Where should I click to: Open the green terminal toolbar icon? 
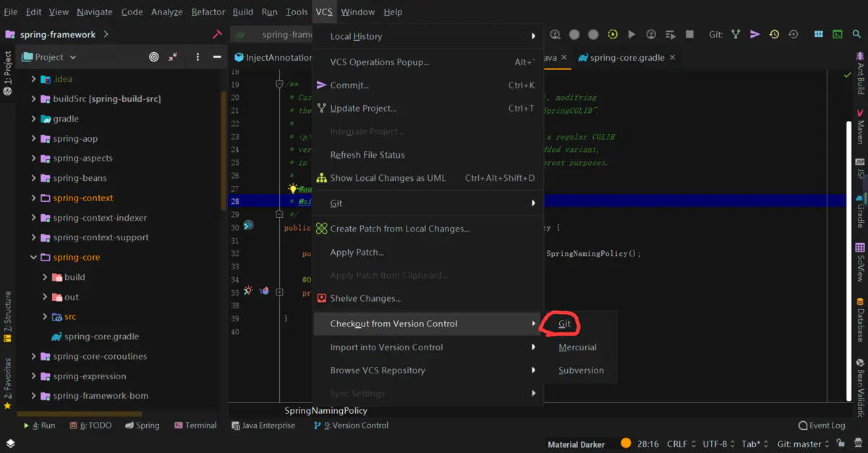[838, 34]
